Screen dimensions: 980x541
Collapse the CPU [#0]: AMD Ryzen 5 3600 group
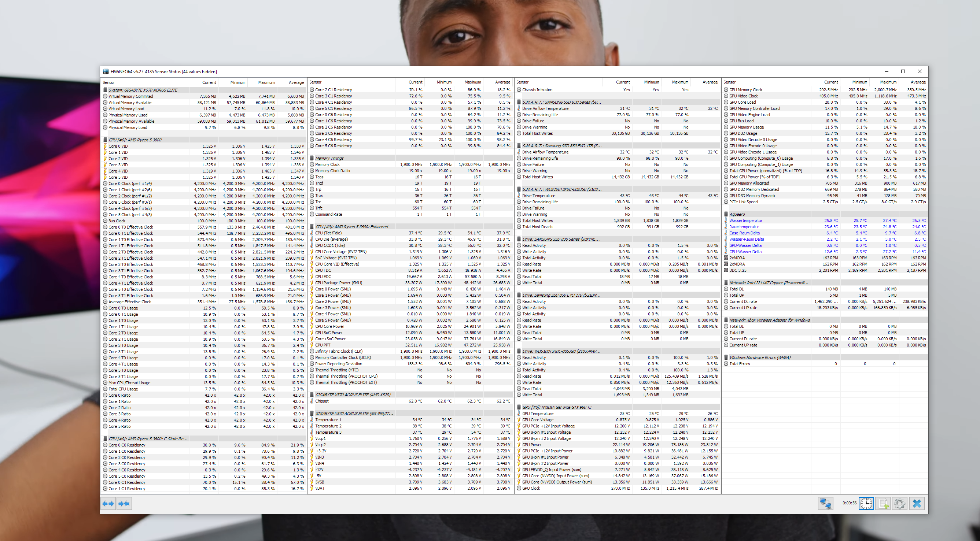pos(135,140)
